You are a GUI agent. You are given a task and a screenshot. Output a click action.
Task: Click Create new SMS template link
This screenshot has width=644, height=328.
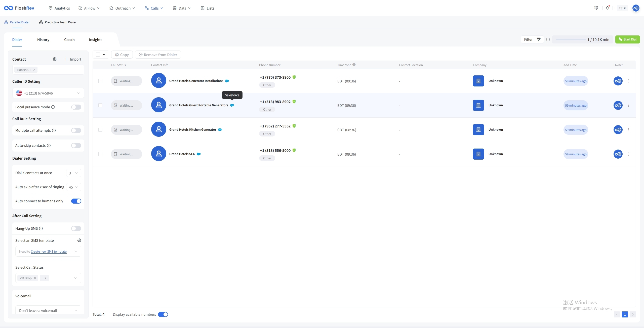tap(49, 252)
